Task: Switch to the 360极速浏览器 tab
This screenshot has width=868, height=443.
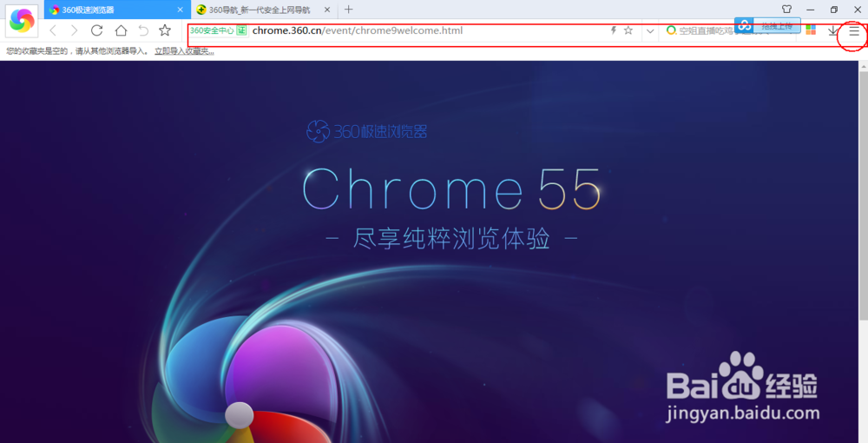Action: pyautogui.click(x=116, y=10)
